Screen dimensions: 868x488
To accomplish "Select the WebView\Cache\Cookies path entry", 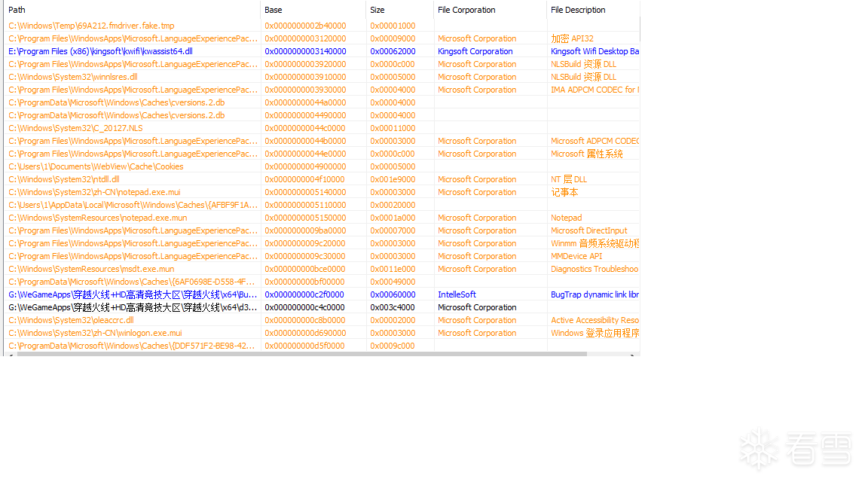I will point(96,166).
